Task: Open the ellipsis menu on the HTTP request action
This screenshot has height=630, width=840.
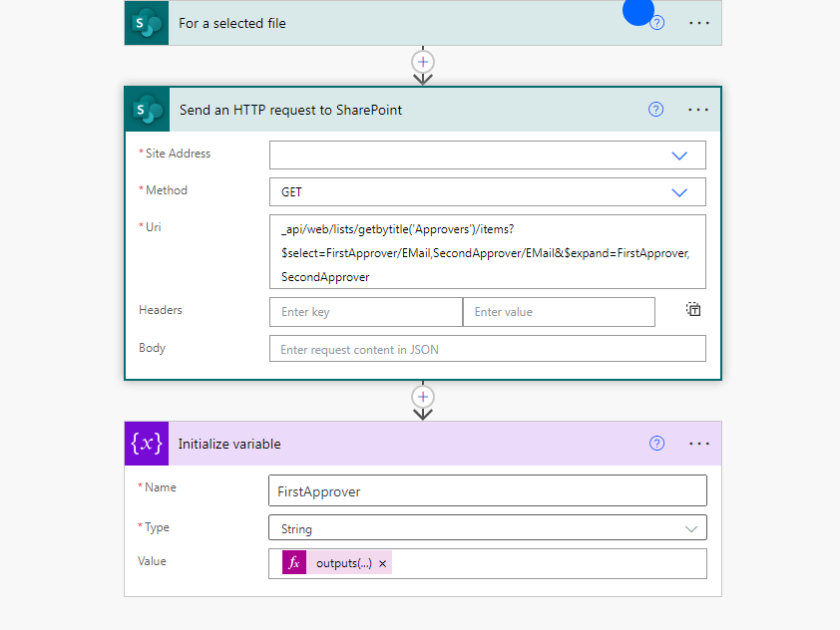Action: coord(698,110)
